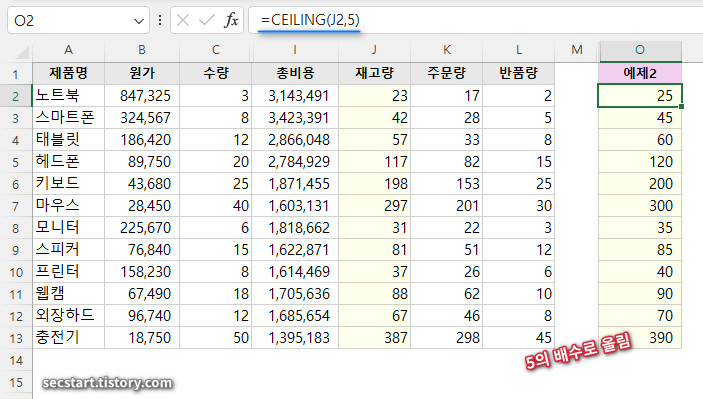The height and width of the screenshot is (399, 703).
Task: Click the formula bar with =CEILING(J2,5)
Action: tap(475, 20)
